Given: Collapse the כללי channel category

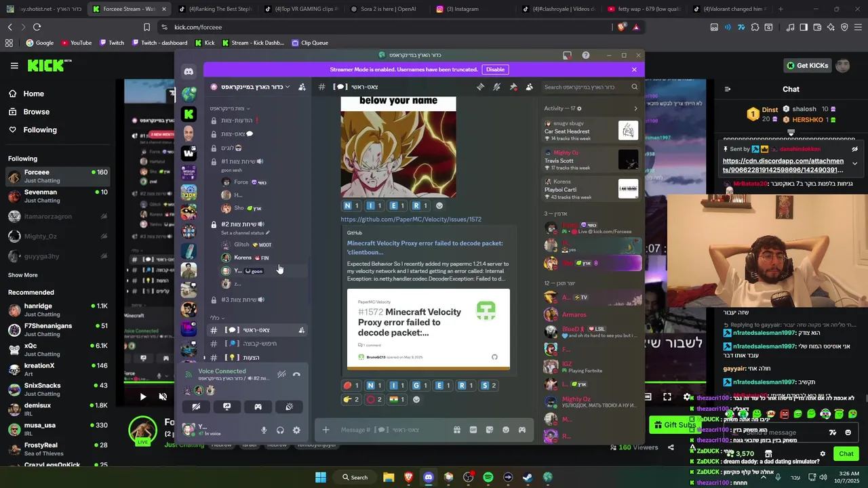Looking at the screenshot, I should click(217, 318).
